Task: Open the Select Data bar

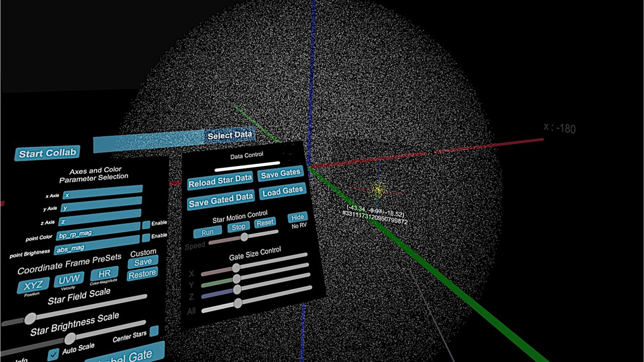Action: pos(174,140)
